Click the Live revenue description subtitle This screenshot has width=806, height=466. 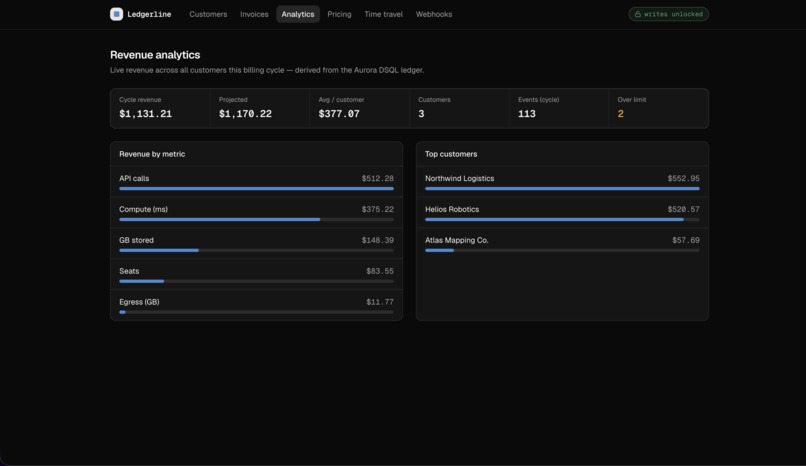click(x=267, y=70)
